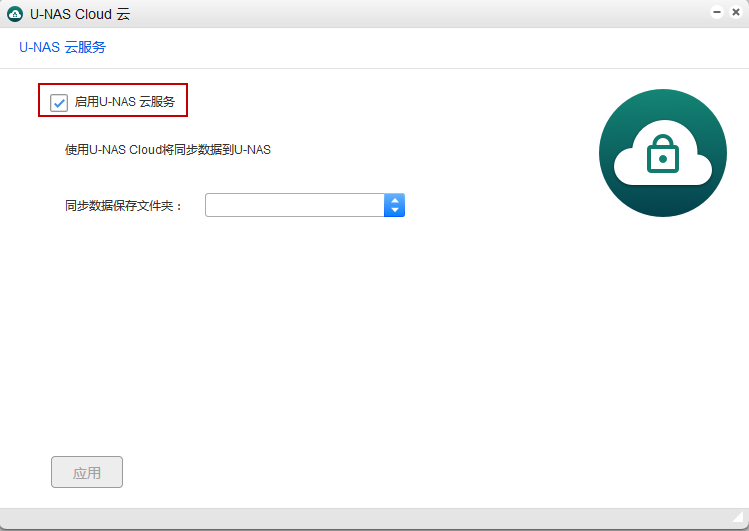Click the window resize grip corner

[x=738, y=517]
